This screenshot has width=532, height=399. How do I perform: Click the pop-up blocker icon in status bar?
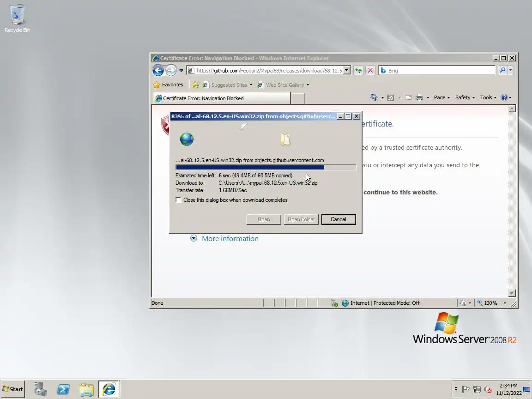(x=334, y=303)
